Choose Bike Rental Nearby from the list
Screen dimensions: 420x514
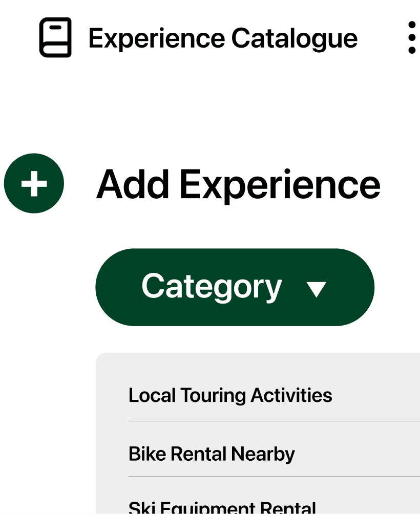[x=274, y=454]
